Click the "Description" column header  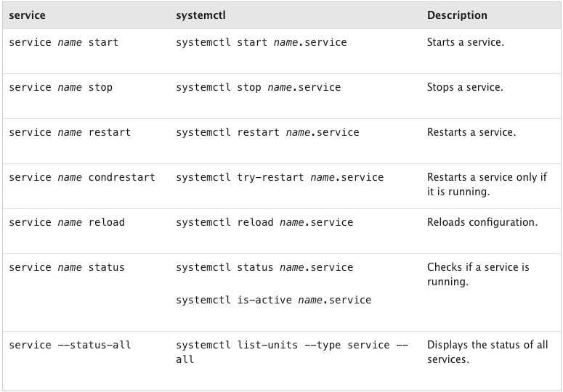click(x=457, y=15)
